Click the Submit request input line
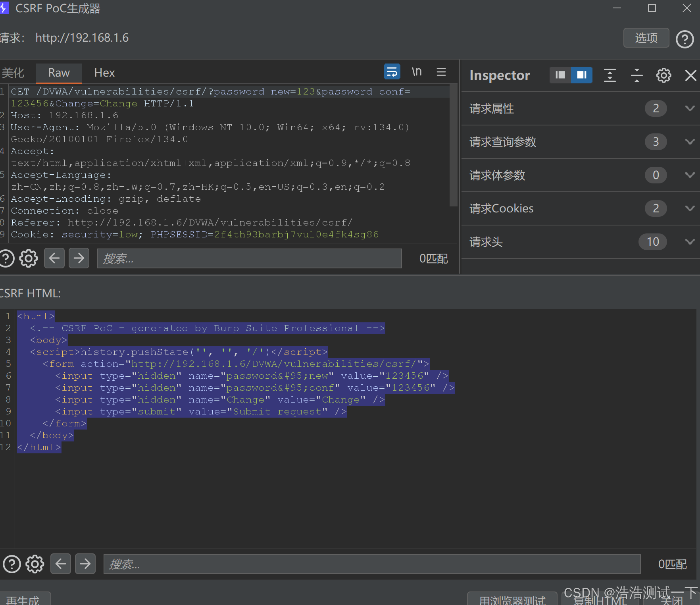Screen dimensions: 700x605 201,412
